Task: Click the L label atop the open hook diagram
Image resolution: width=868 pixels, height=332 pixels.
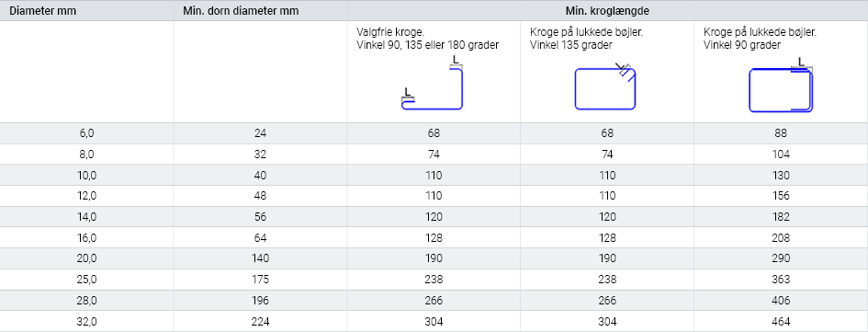Action: (x=455, y=59)
